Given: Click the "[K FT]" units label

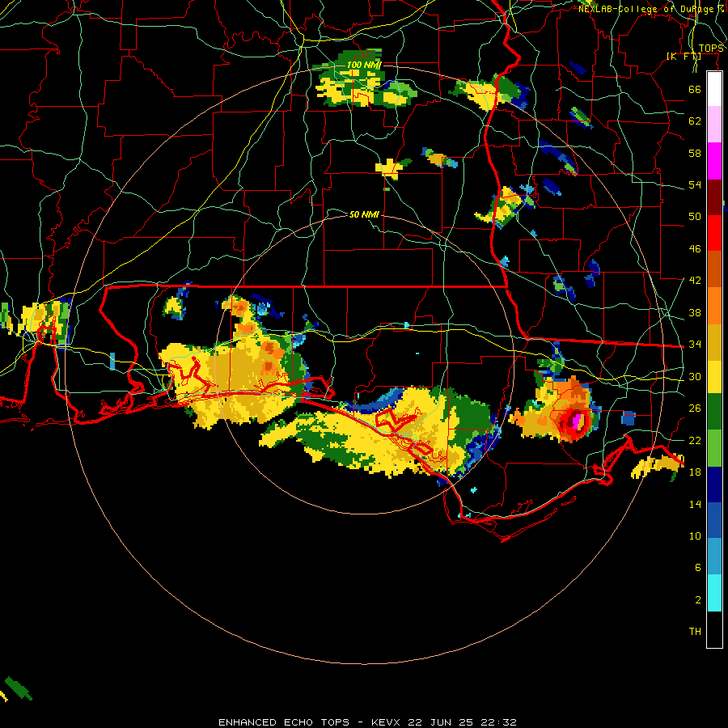Looking at the screenshot, I should coord(684,56).
